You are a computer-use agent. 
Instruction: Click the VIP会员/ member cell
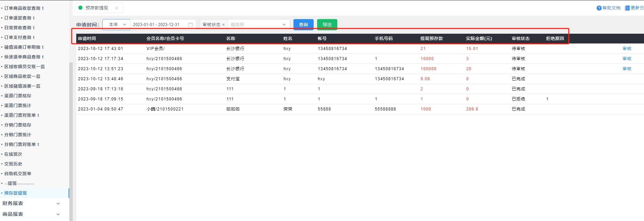click(156, 49)
